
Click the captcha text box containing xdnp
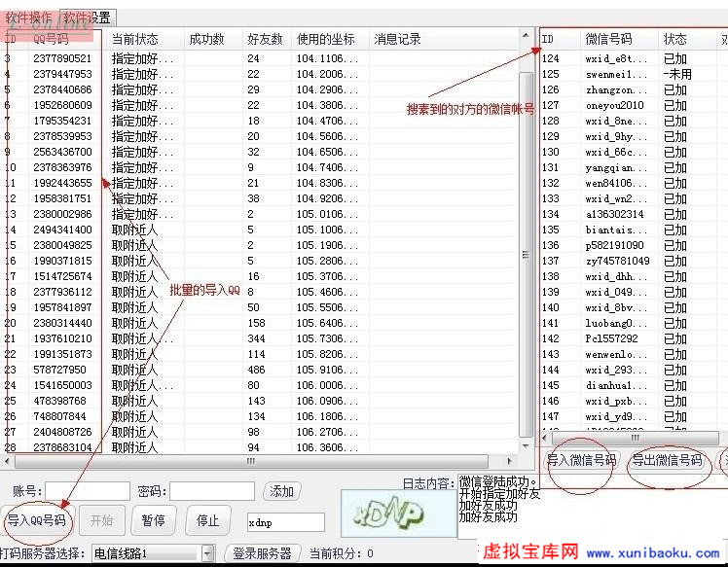[285, 522]
